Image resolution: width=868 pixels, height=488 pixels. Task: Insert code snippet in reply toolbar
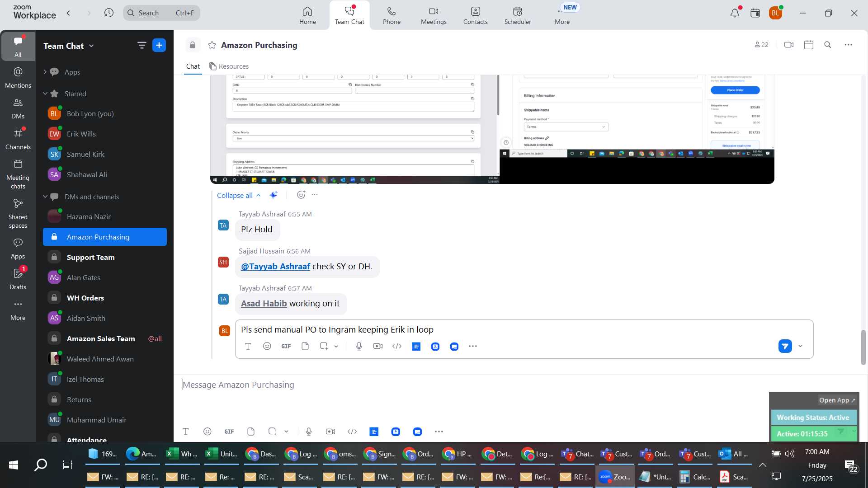point(397,347)
